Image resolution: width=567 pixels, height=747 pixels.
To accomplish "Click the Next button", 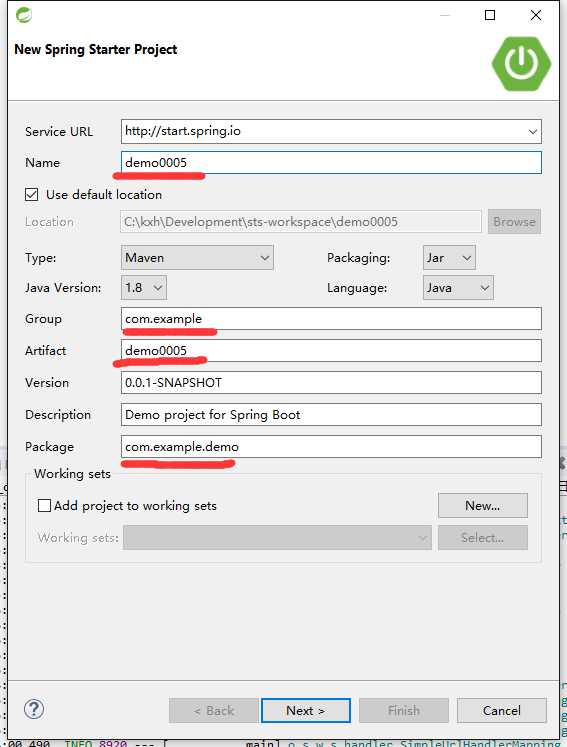I will [x=306, y=711].
